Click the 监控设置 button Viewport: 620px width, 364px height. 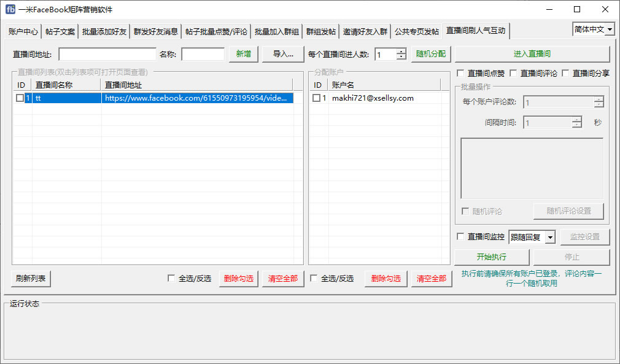coord(585,237)
